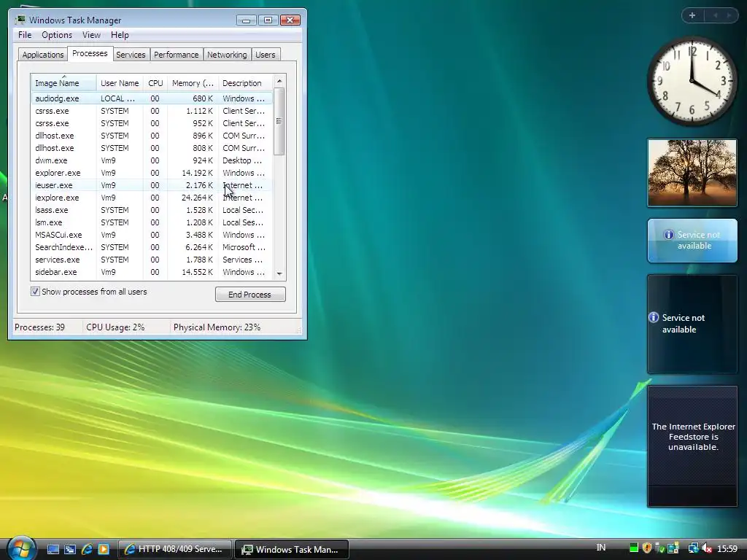Click the info icon on blue Service not available gadget
This screenshot has width=747, height=560.
pyautogui.click(x=669, y=234)
